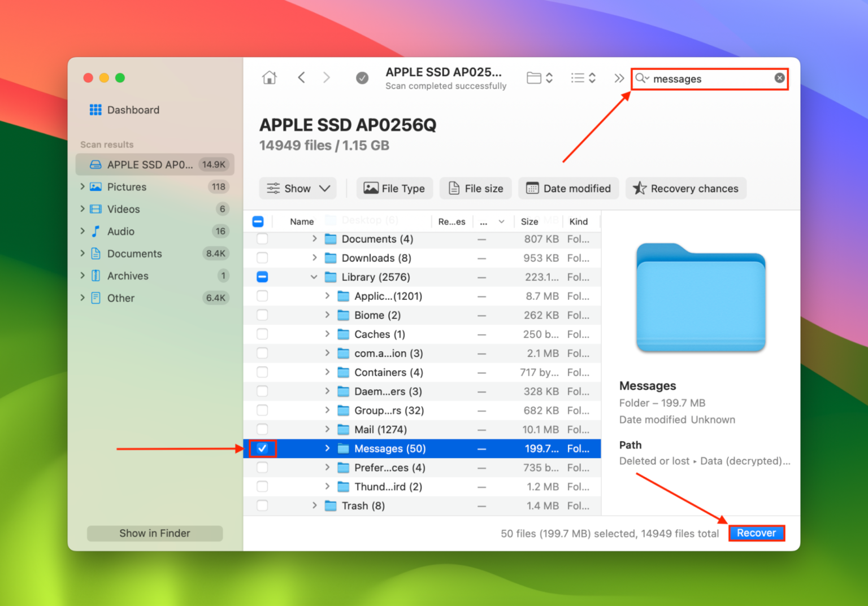
Task: Click the Dashboard grid icon in sidebar
Action: [x=96, y=110]
